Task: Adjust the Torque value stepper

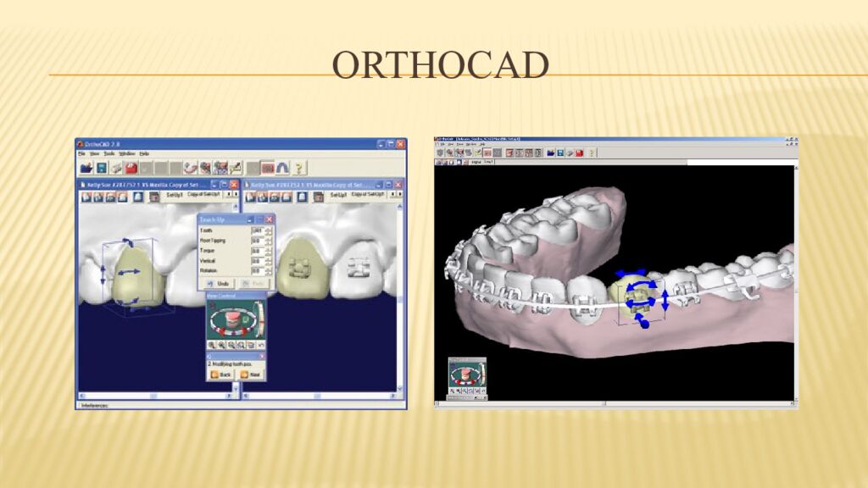Action: 268,251
